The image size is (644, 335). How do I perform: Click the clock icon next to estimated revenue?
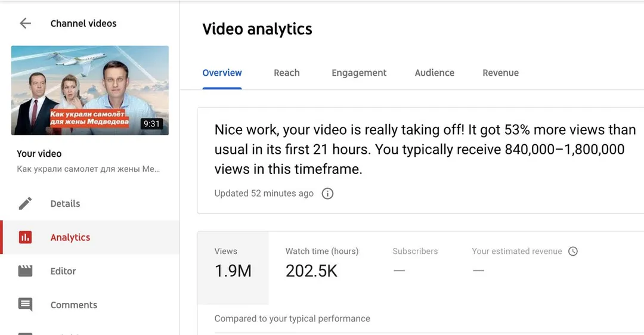tap(573, 252)
